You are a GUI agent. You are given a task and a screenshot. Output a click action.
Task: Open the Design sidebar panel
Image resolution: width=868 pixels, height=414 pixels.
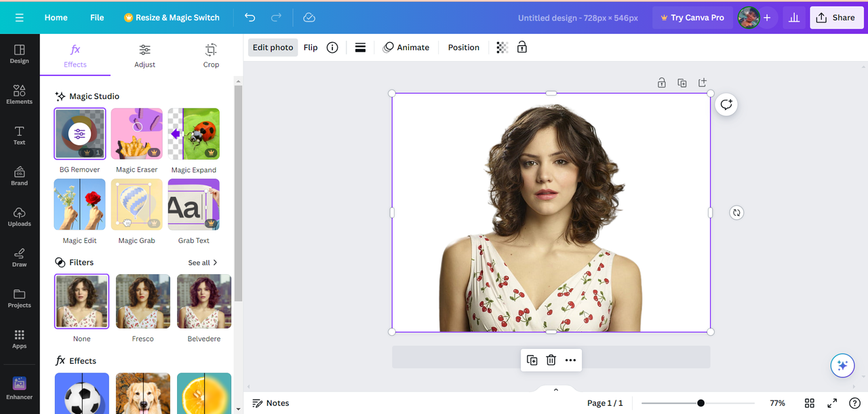pos(19,54)
